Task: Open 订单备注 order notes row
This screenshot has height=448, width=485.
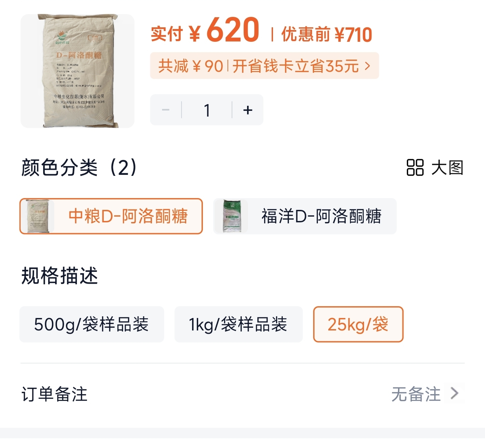Action: (243, 394)
